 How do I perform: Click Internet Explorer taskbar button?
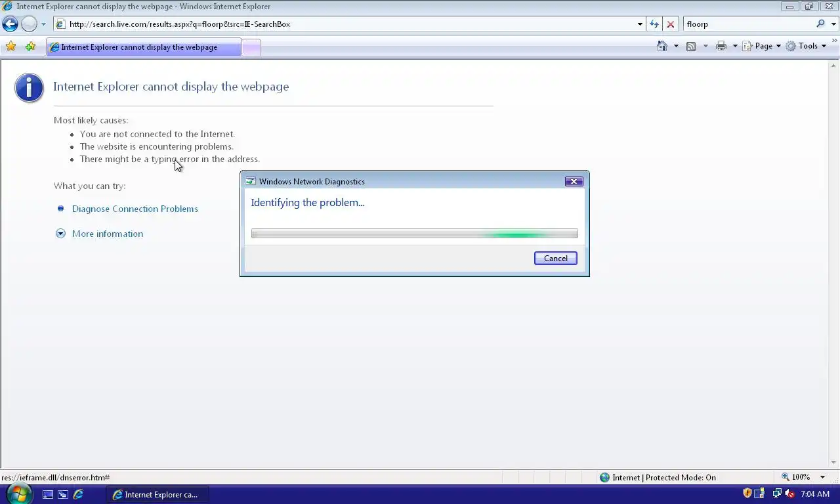click(157, 495)
